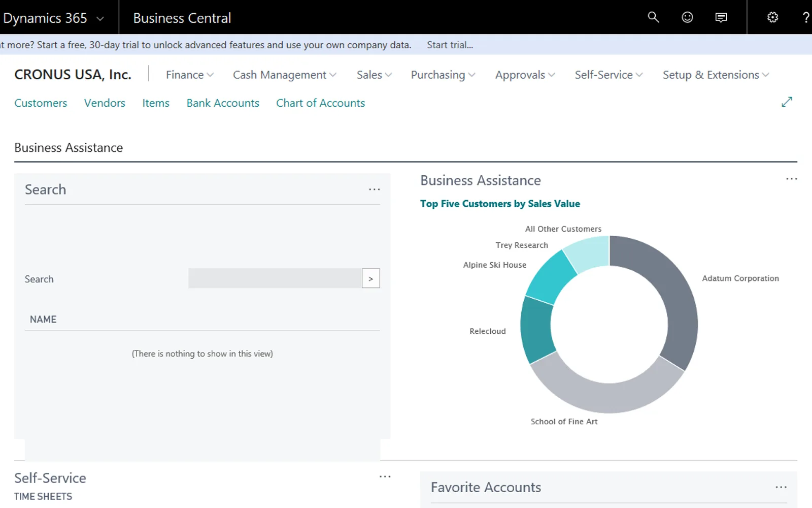
Task: Open the Chart of Accounts link
Action: (x=321, y=103)
